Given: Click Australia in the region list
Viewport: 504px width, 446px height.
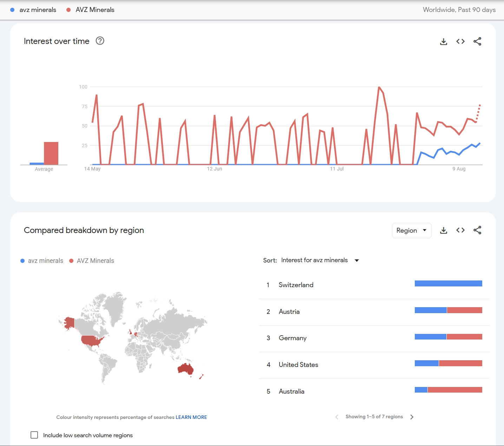Looking at the screenshot, I should 292,391.
